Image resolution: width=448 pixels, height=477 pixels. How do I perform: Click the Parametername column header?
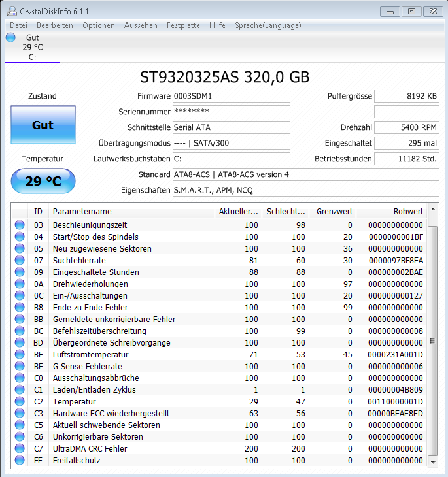(x=131, y=212)
